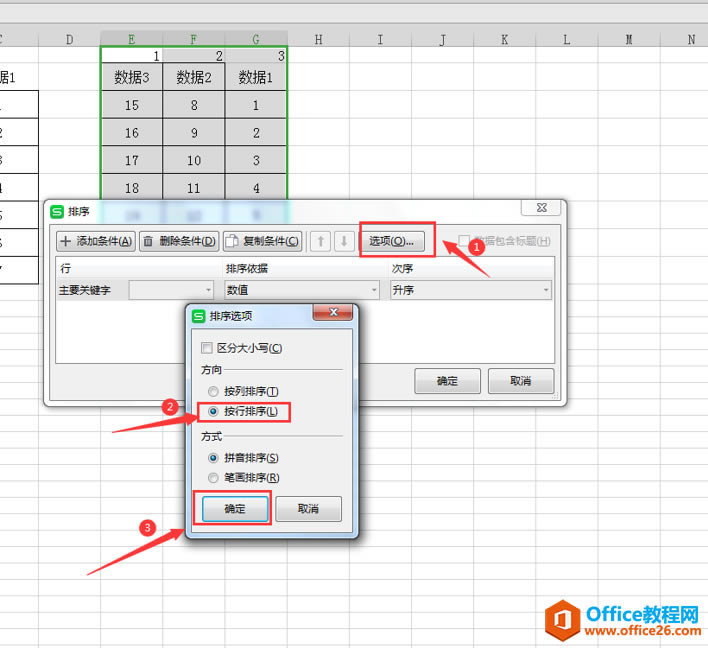The image size is (708, 648).
Task: Click cell with value 8 in column F
Action: point(194,105)
